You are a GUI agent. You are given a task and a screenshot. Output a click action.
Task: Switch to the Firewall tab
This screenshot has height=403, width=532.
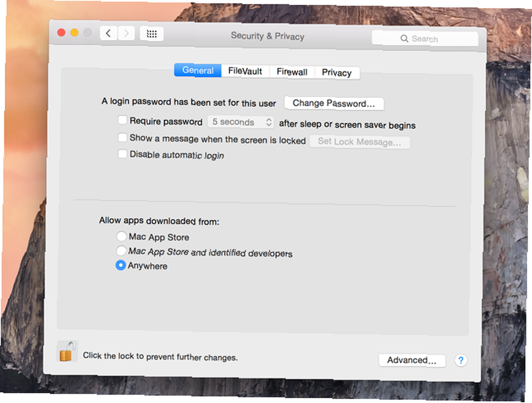[x=292, y=72]
